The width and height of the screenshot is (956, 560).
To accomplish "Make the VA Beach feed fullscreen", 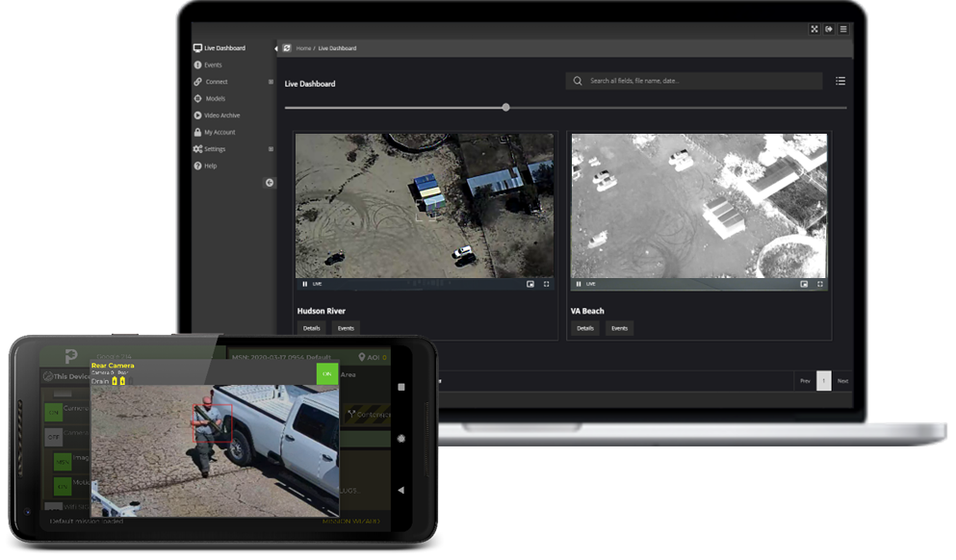I will point(820,284).
